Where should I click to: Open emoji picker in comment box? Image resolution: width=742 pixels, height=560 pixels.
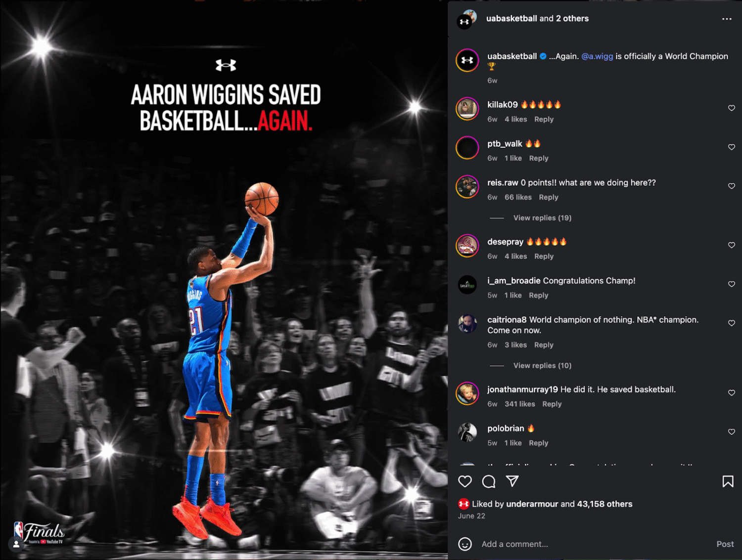point(465,544)
